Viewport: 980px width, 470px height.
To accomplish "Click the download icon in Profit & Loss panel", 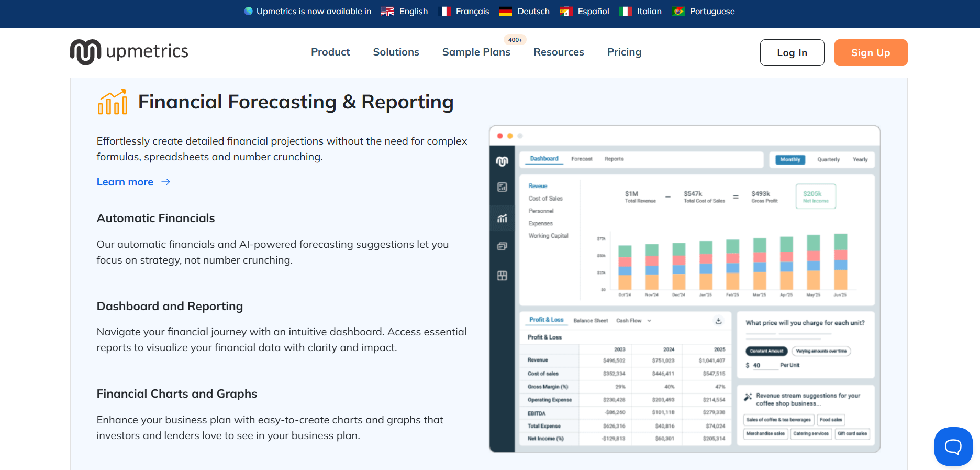I will [719, 321].
